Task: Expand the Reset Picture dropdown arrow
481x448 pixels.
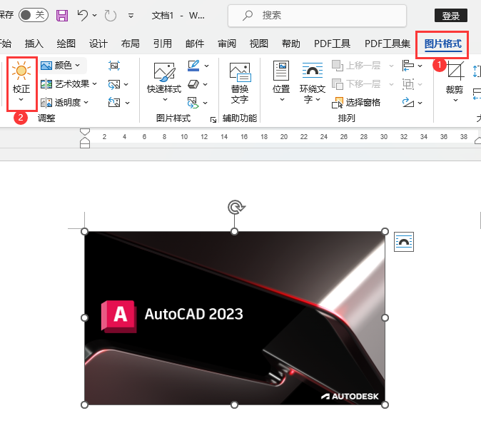Action: pos(127,103)
